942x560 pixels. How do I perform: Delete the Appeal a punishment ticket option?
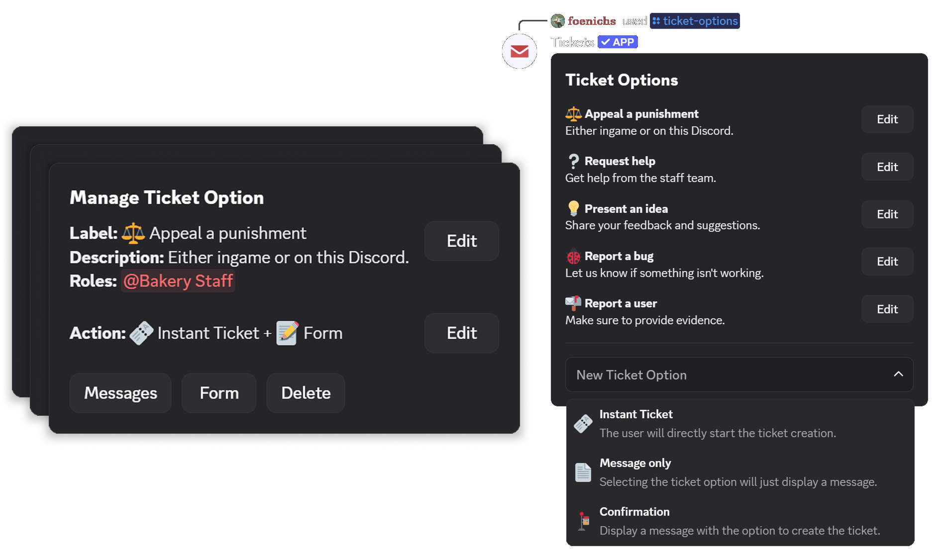pos(305,393)
